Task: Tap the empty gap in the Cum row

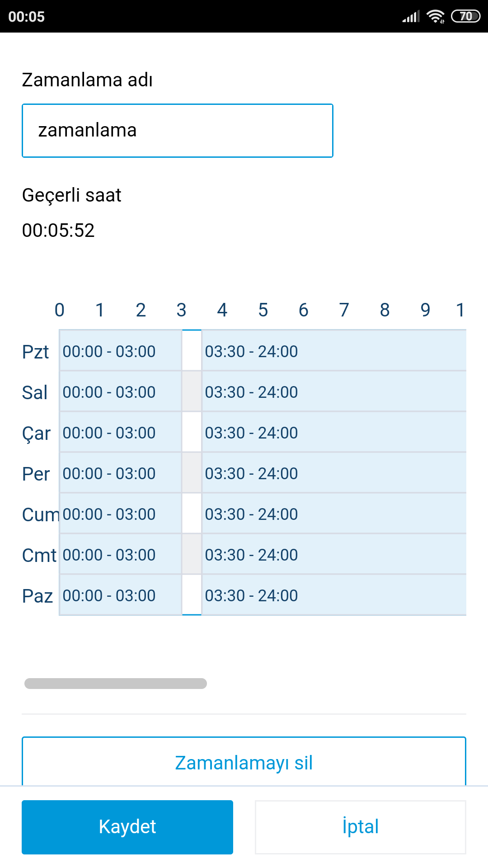Action: pyautogui.click(x=192, y=514)
